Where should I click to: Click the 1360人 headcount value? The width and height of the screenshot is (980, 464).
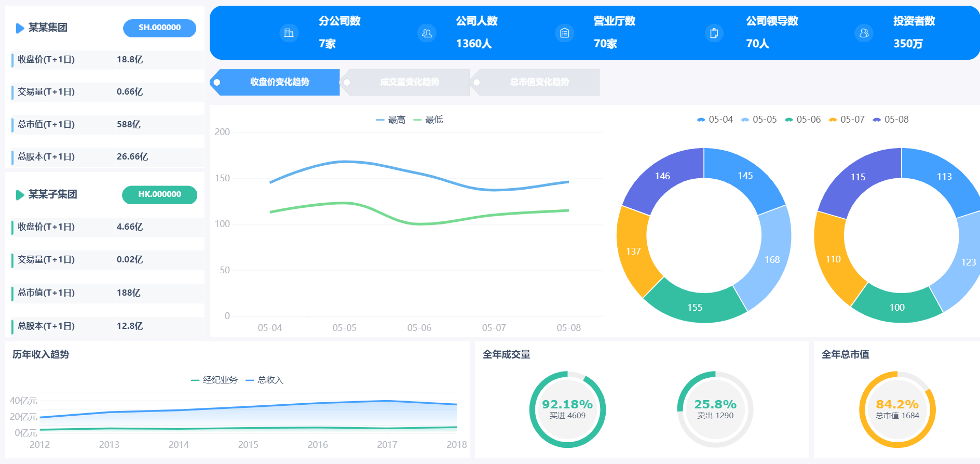[x=474, y=44]
